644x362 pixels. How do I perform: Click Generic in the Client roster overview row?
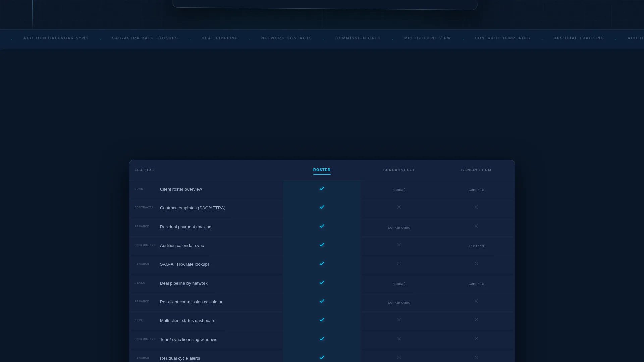pos(476,190)
